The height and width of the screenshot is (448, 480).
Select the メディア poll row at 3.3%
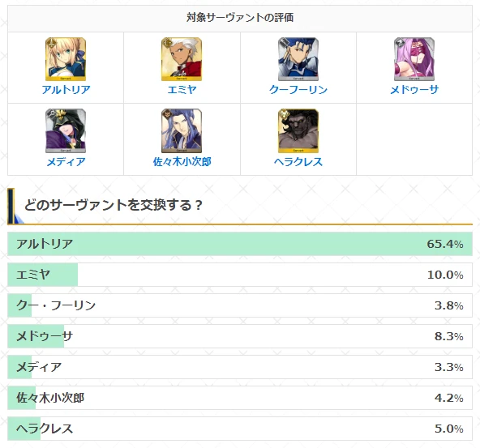(x=240, y=367)
